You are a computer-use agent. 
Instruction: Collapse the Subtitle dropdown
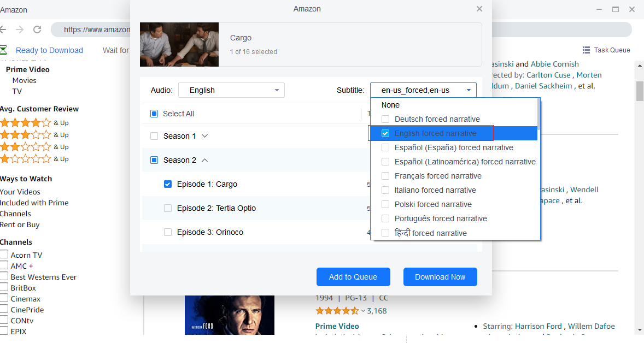469,90
